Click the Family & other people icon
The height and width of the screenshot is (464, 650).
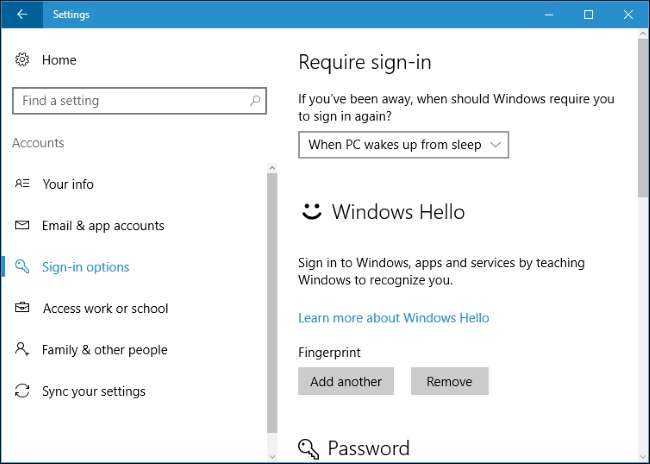(22, 350)
